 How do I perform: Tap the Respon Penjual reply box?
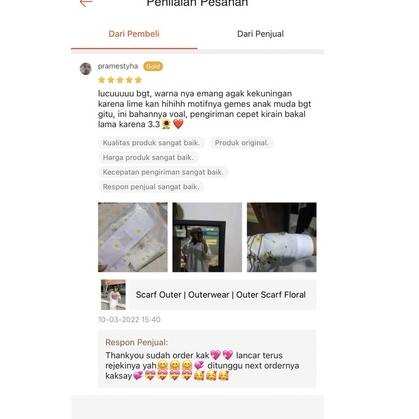pyautogui.click(x=207, y=359)
